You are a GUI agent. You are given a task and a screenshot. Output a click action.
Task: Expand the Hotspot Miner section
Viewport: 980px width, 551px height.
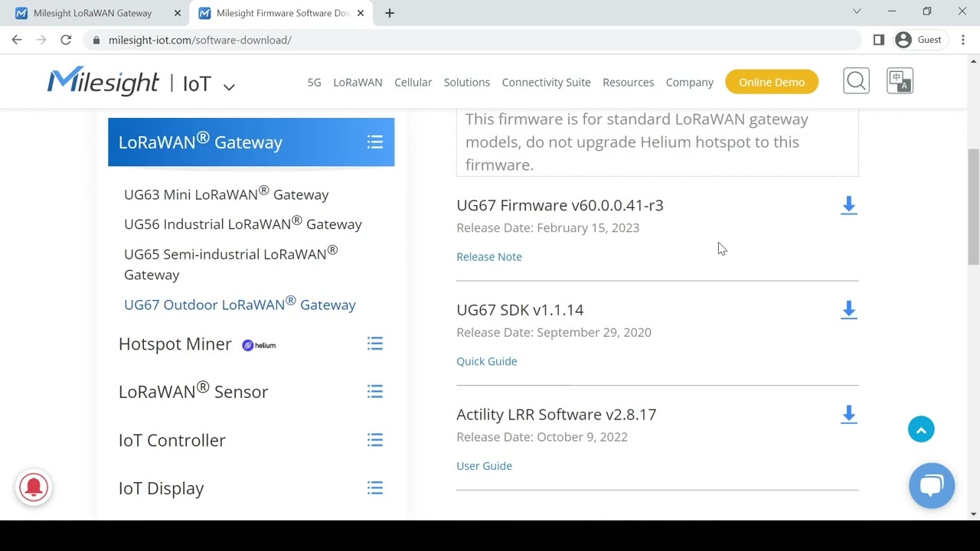374,344
